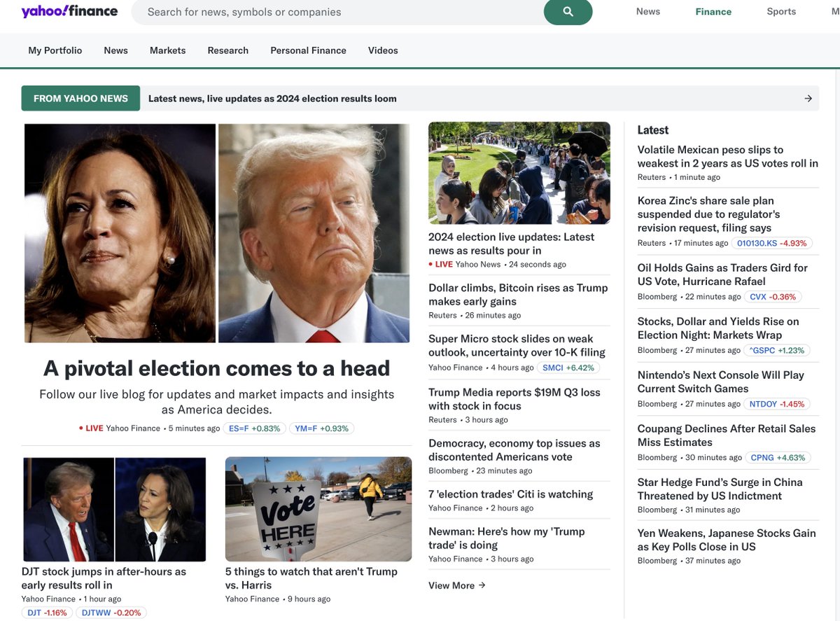840x621 pixels.
Task: Open 'Coupang Declines After Retail Sales' article
Action: coord(727,435)
